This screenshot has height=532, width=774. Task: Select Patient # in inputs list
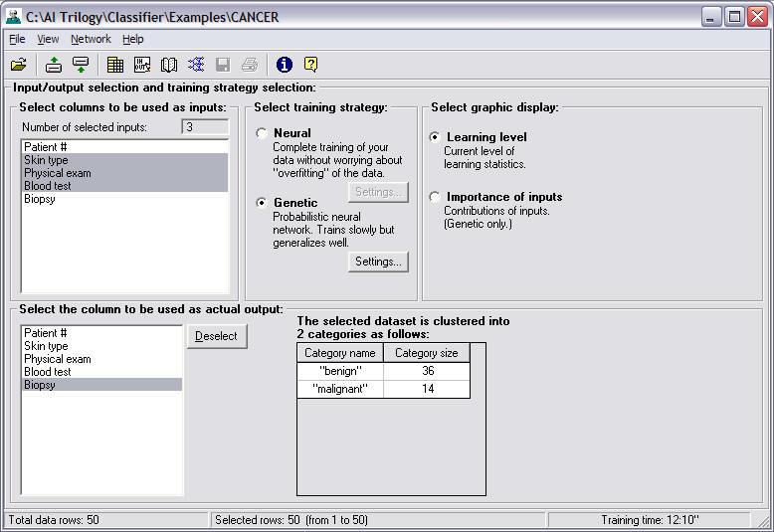125,147
